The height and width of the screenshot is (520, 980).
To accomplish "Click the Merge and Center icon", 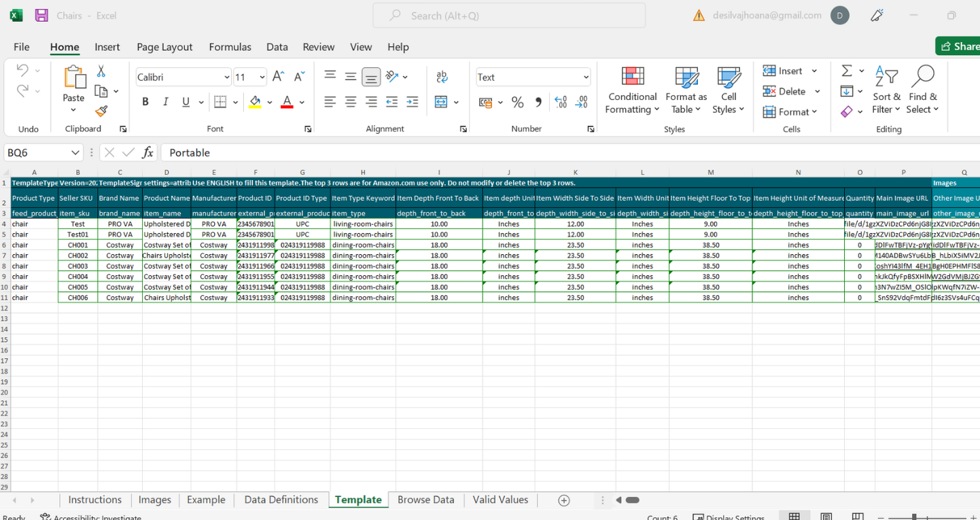I will click(x=441, y=102).
